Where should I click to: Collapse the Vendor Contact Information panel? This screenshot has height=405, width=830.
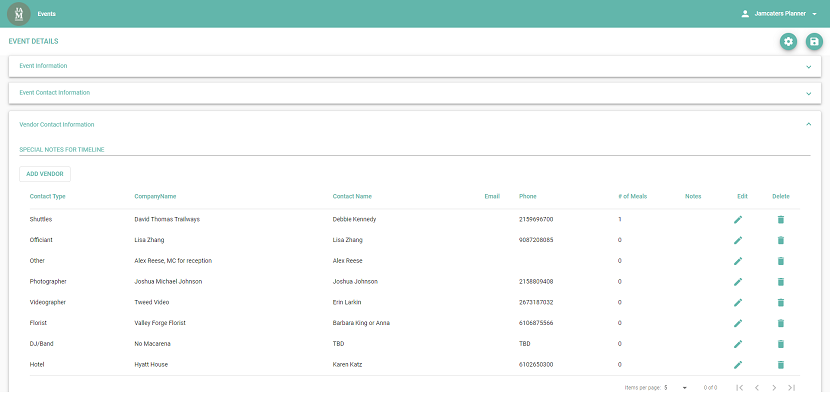[415, 124]
